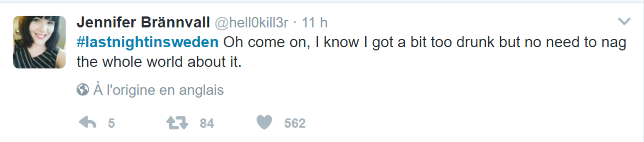Click "À l'origine en anglais" translation label
This screenshot has width=644, height=142.
pos(158,90)
